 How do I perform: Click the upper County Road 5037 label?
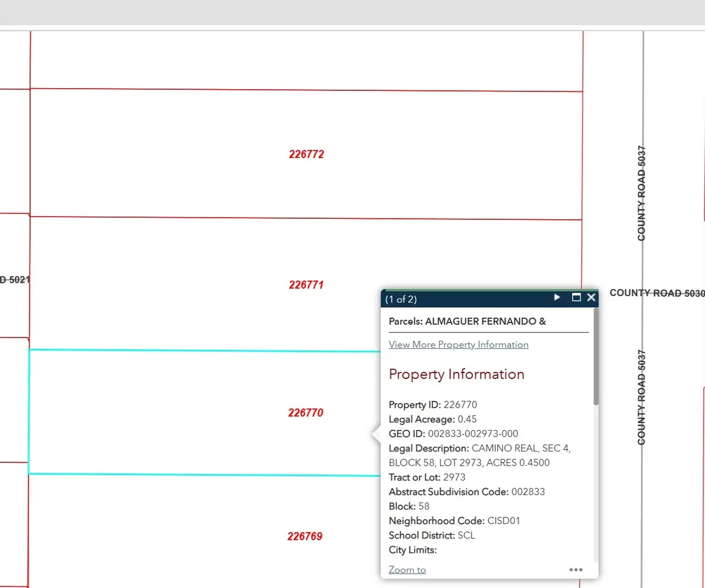(642, 193)
